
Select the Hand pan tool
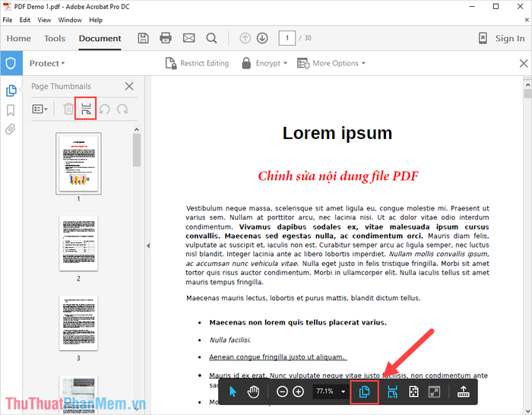[x=253, y=391]
